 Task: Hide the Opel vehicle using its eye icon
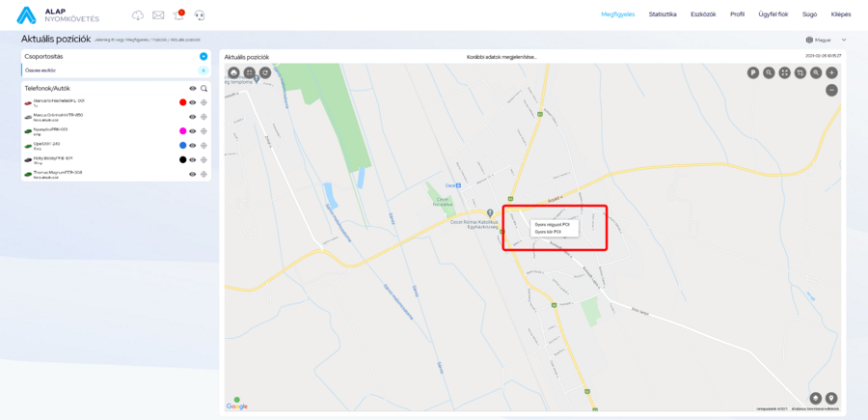[x=192, y=145]
